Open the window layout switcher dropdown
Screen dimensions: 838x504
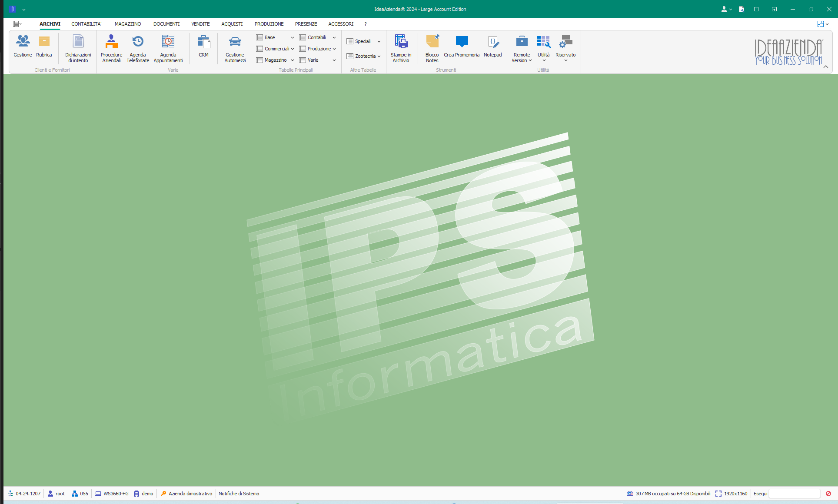tap(823, 24)
